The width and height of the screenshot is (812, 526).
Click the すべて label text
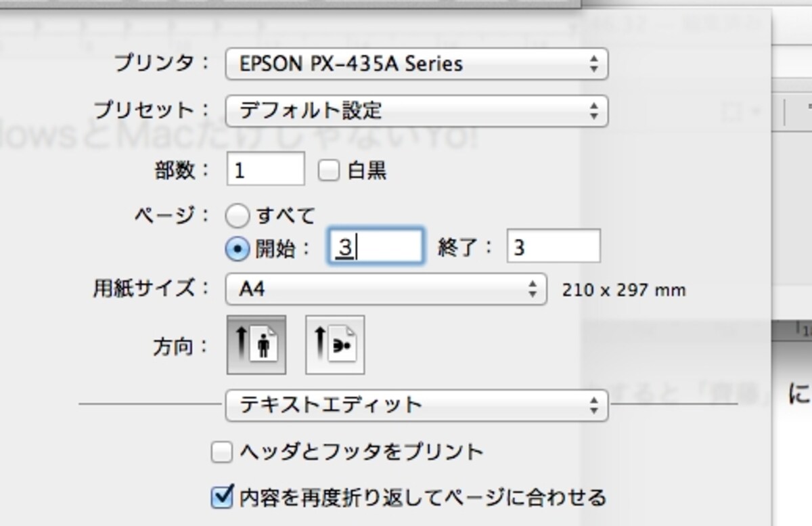(286, 216)
